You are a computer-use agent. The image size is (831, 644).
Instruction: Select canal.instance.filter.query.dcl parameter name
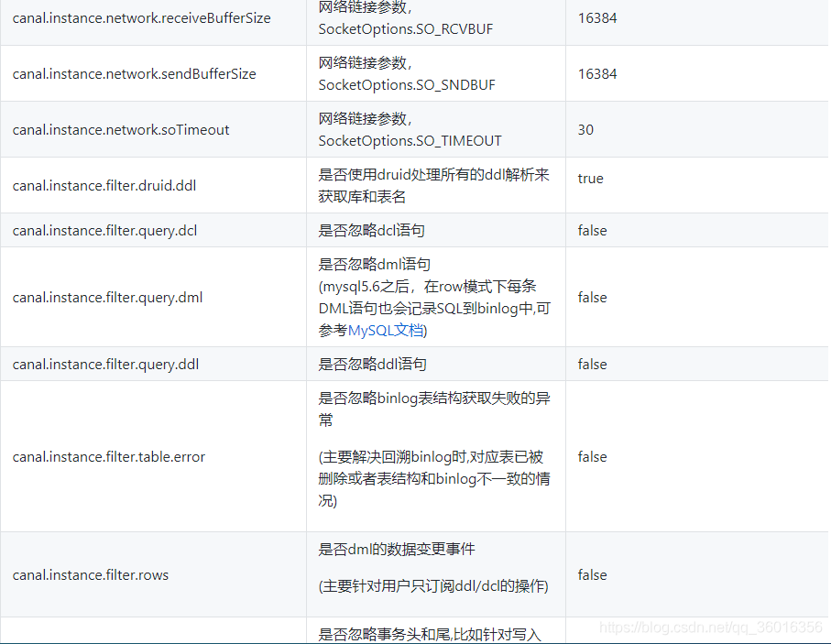[105, 231]
